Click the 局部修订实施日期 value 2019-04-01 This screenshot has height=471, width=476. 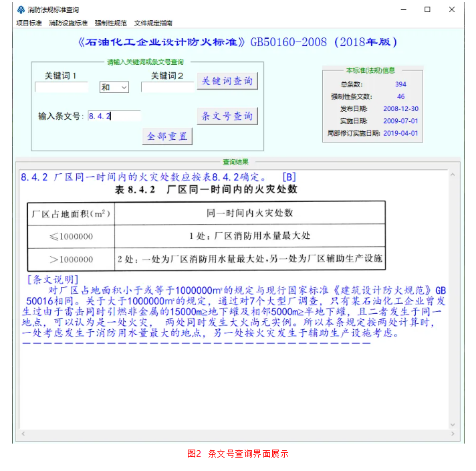(400, 133)
